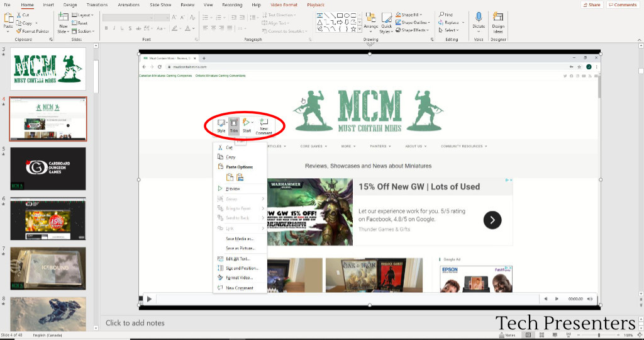Click the Center alignment icon
This screenshot has height=340, width=644.
click(214, 28)
